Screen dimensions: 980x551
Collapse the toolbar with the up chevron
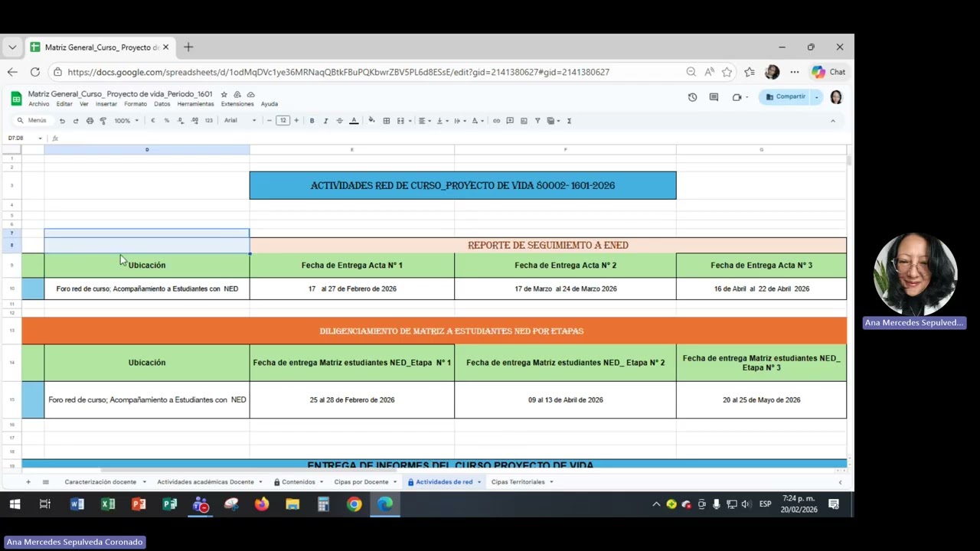click(x=833, y=121)
